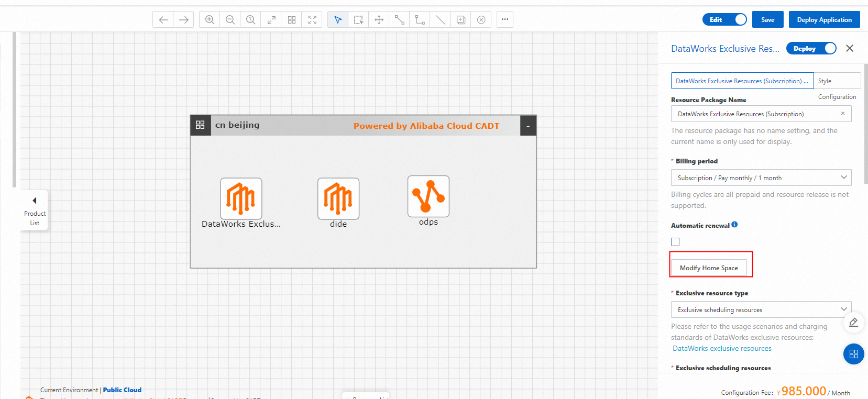Click the Modify Home Space button
868x399 pixels.
tap(709, 268)
